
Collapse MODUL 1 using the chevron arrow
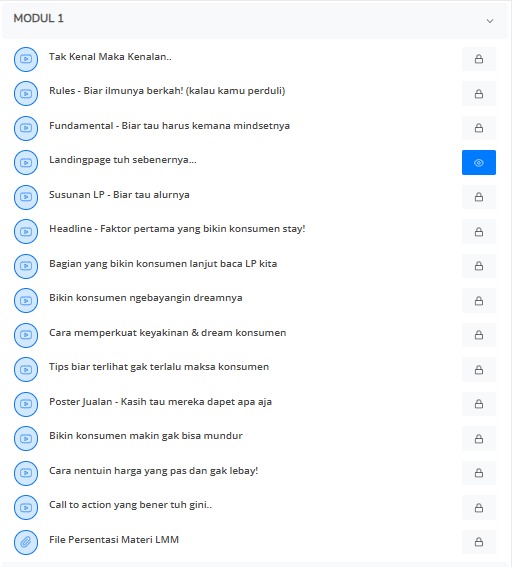[490, 21]
